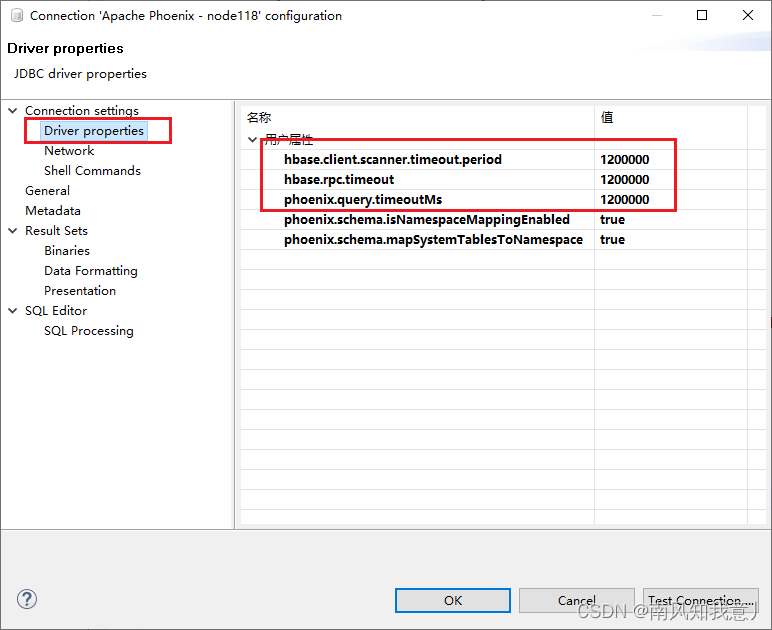Open the Presentation page
The height and width of the screenshot is (630, 772).
click(80, 291)
